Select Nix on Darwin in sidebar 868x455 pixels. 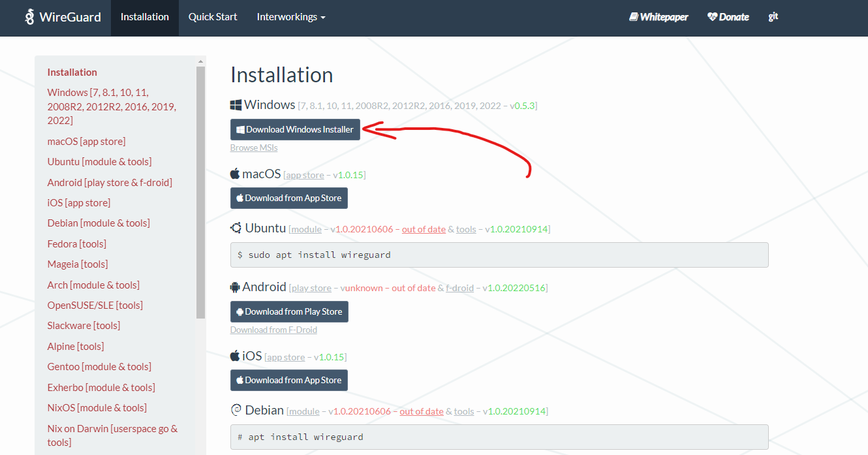(x=112, y=435)
